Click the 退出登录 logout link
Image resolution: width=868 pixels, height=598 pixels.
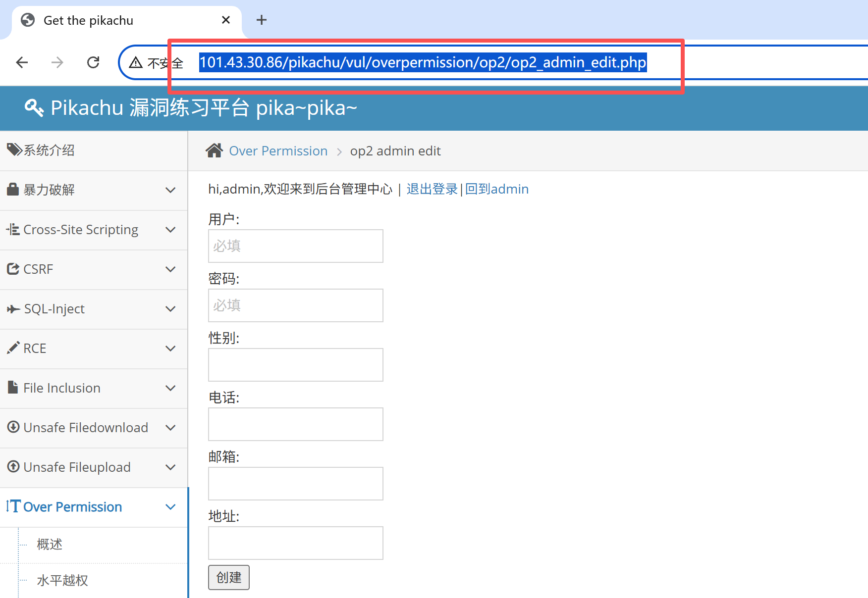pyautogui.click(x=432, y=189)
